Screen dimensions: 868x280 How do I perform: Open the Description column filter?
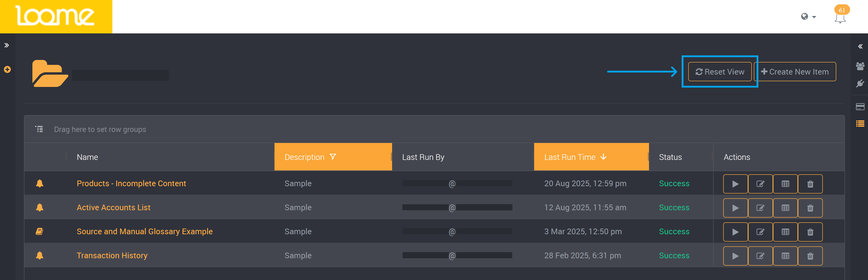click(332, 157)
